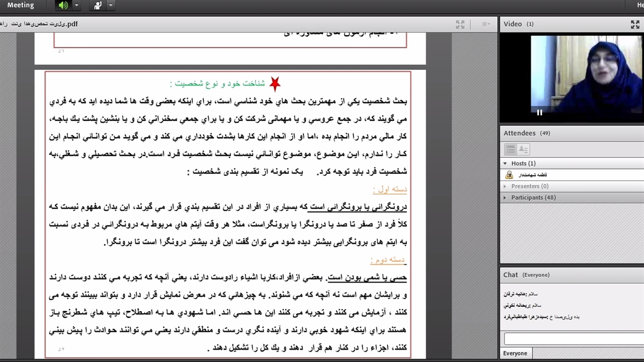Click the raise hand status icon
The image size is (644, 362).
click(98, 6)
